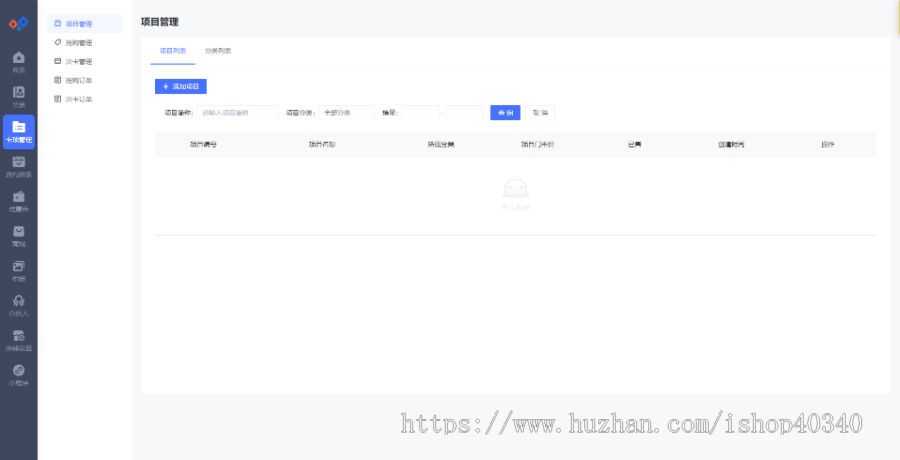Screen dimensions: 900x460
Task: Click the 创建时间 column header
Action: point(731,145)
